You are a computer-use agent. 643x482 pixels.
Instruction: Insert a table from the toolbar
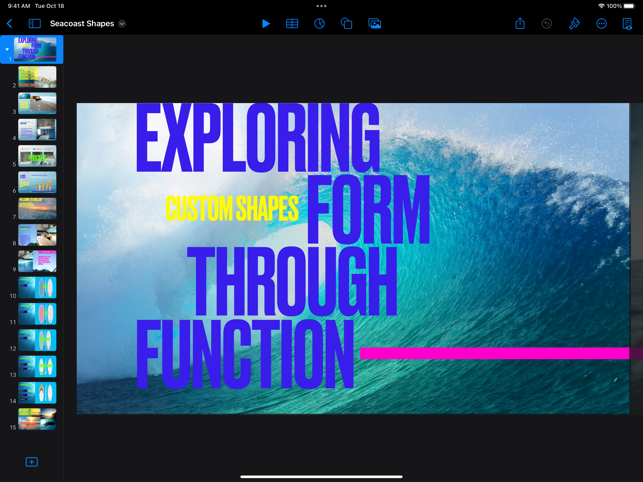(x=292, y=23)
